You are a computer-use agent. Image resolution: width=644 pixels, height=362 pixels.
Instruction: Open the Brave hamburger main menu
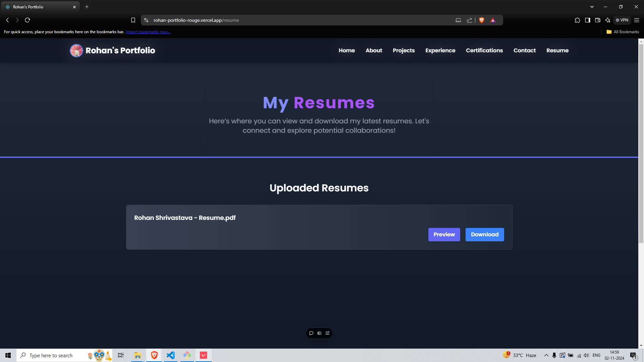[636, 20]
